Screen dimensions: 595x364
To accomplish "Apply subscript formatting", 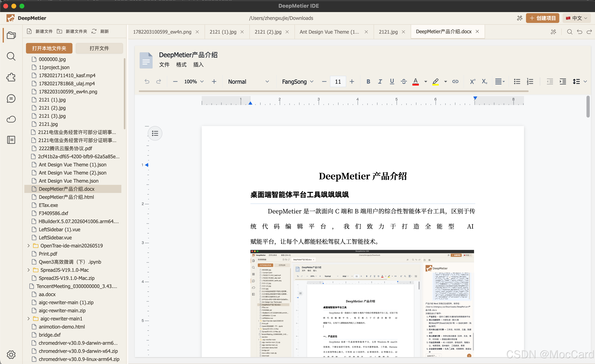I will pyautogui.click(x=484, y=81).
